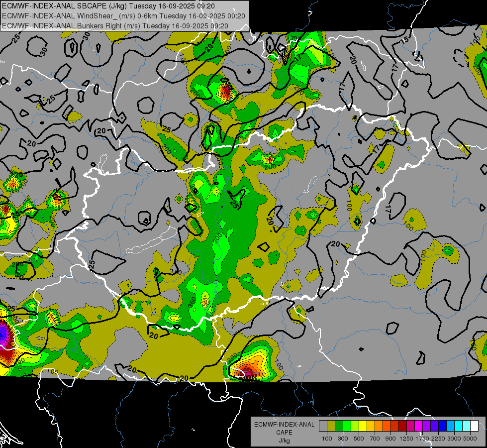Select the olive legend swatch after 100

click(331, 426)
